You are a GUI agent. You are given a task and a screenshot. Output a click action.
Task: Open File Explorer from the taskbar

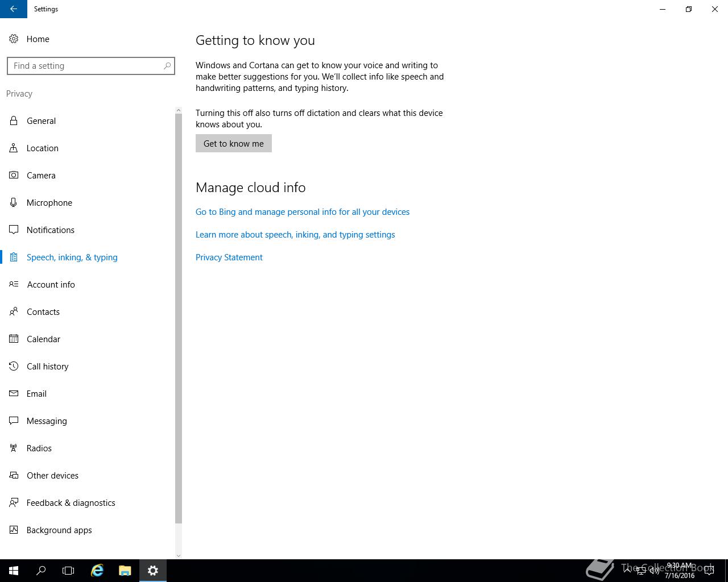(x=125, y=571)
